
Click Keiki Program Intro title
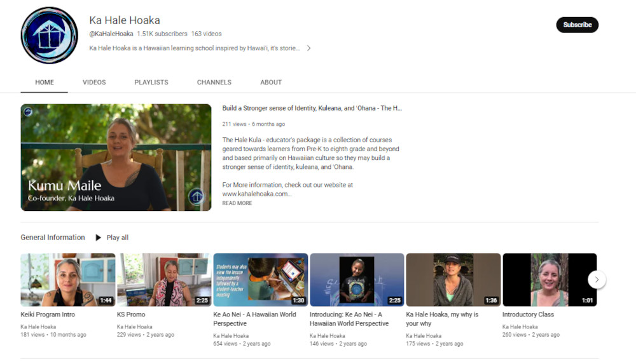48,314
